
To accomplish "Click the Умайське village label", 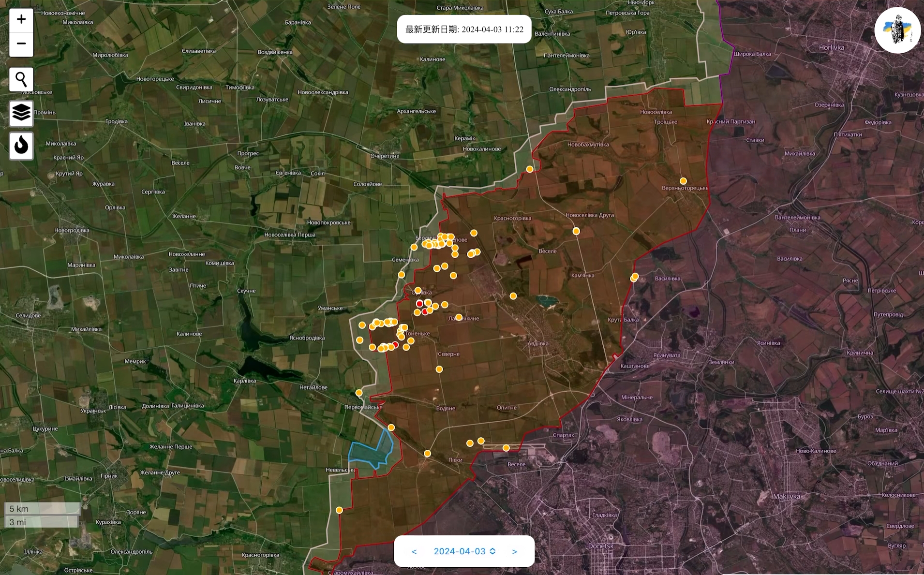I will click(x=330, y=308).
